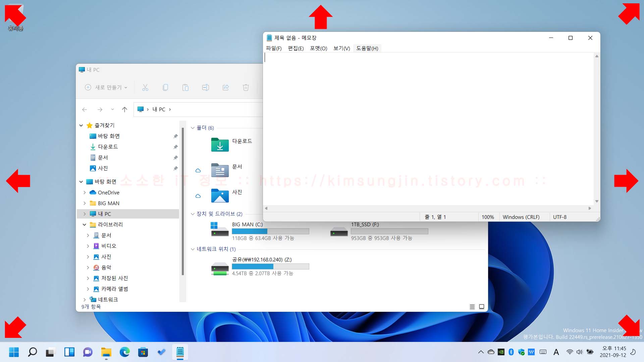Toggle the volume icon in system tray
This screenshot has height=362, width=644.
click(579, 352)
